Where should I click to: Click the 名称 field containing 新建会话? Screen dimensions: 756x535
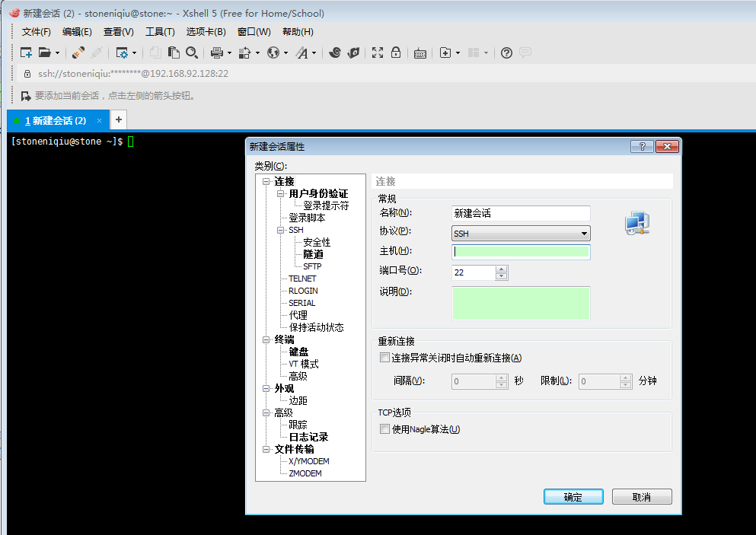[x=521, y=213]
